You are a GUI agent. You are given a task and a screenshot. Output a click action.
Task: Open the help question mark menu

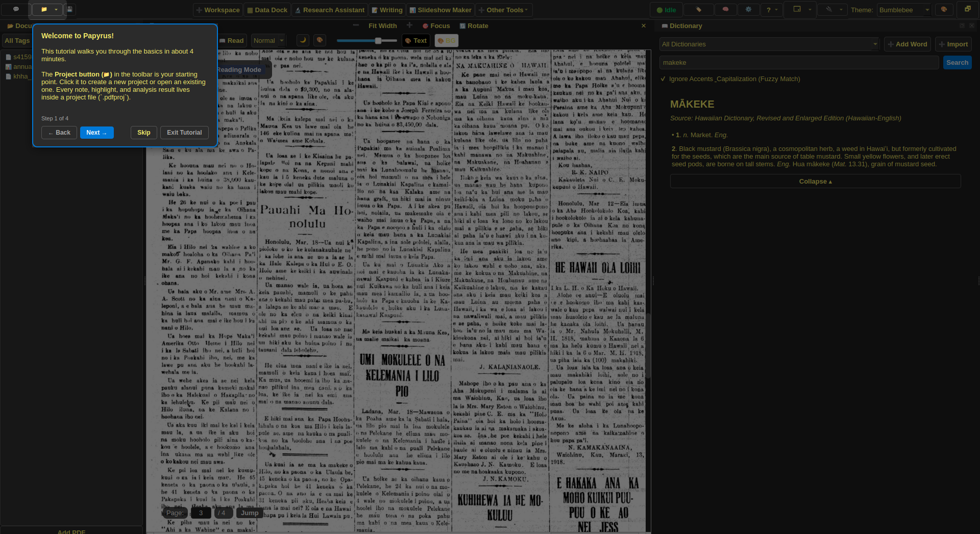click(x=771, y=10)
